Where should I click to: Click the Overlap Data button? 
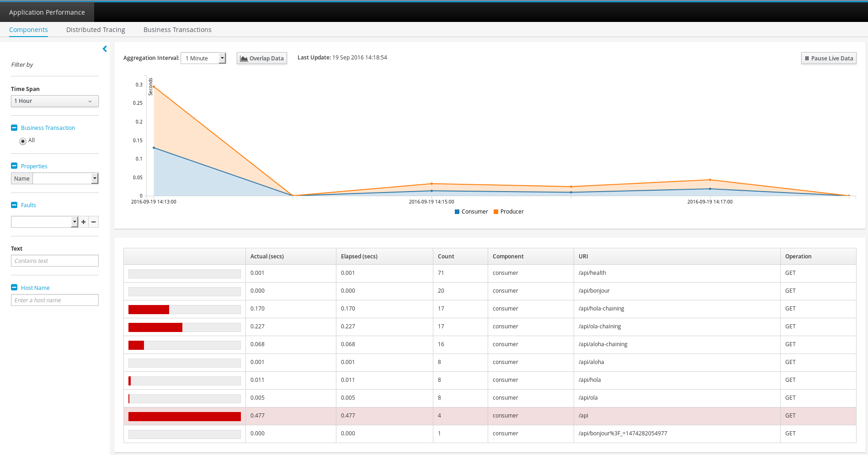pyautogui.click(x=262, y=58)
